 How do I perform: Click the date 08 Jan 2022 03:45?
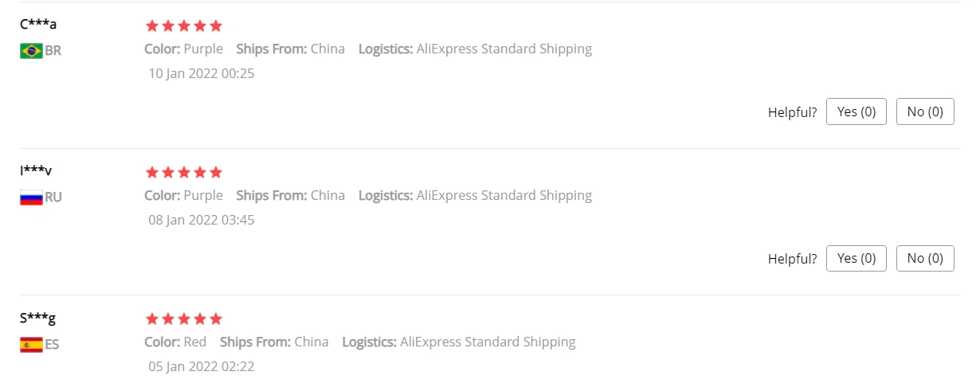[202, 220]
